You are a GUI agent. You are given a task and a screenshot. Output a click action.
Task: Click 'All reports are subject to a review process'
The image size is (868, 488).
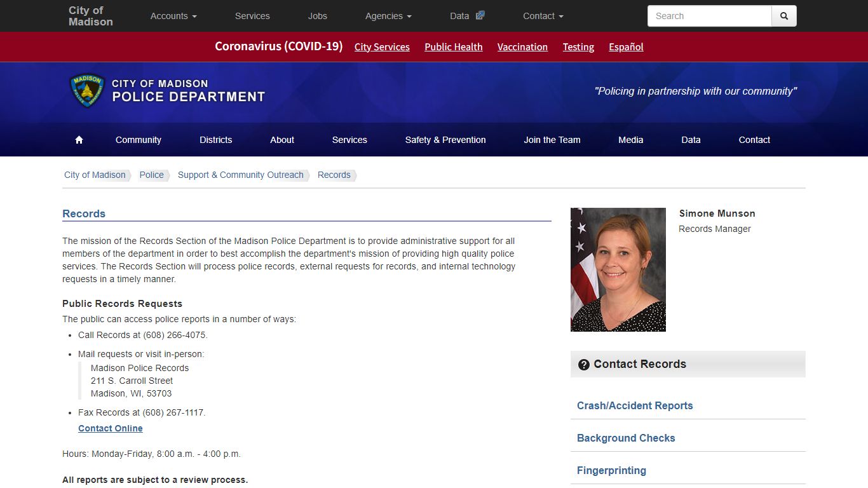pos(155,480)
